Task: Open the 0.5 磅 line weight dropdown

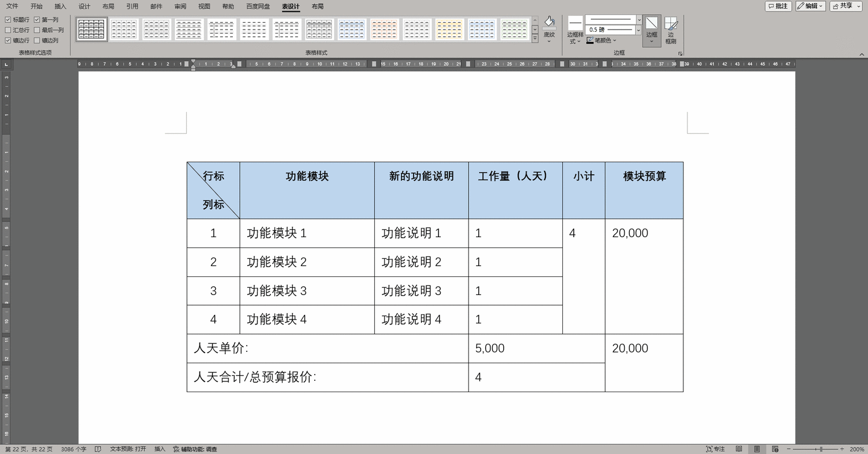Action: click(639, 30)
